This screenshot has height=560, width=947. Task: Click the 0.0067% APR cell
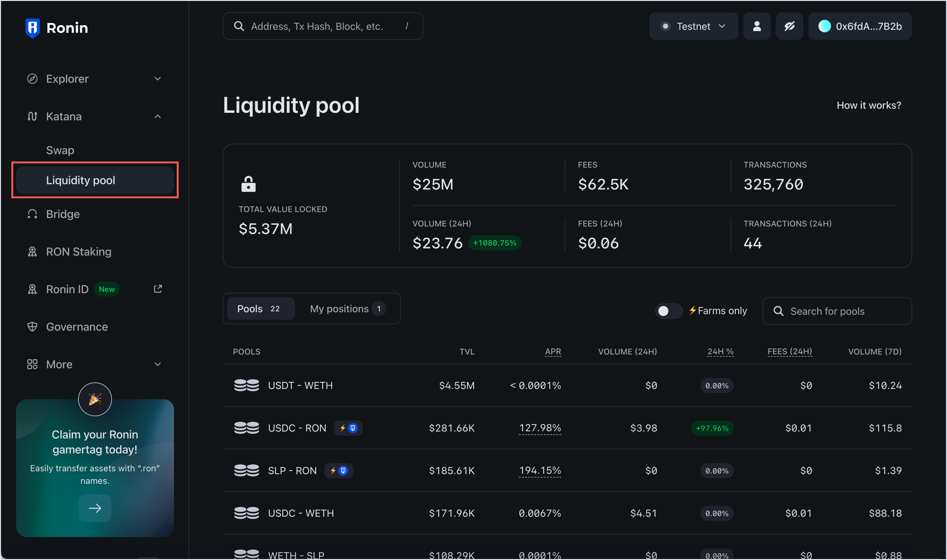[x=540, y=513]
